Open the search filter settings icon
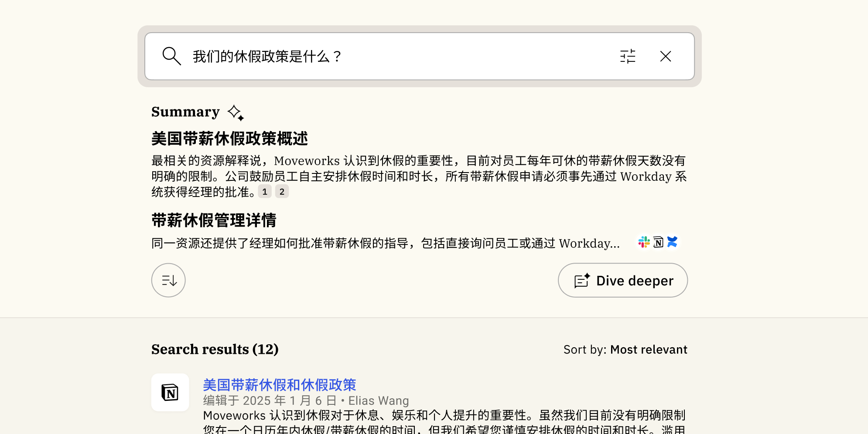 [628, 56]
